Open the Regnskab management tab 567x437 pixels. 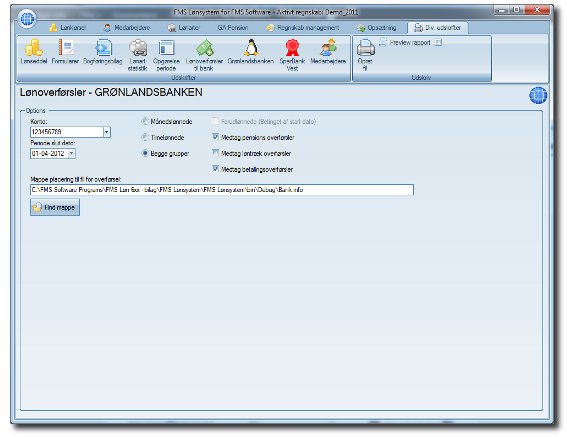pos(303,28)
